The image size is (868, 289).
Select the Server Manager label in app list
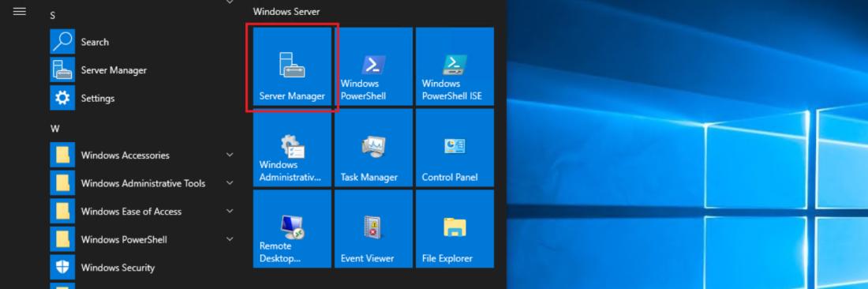(x=114, y=70)
